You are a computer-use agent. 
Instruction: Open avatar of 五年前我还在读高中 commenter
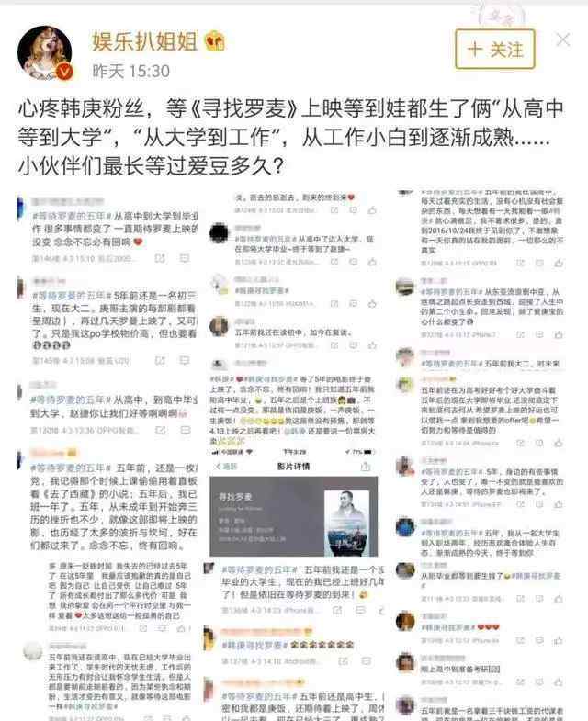[33, 652]
